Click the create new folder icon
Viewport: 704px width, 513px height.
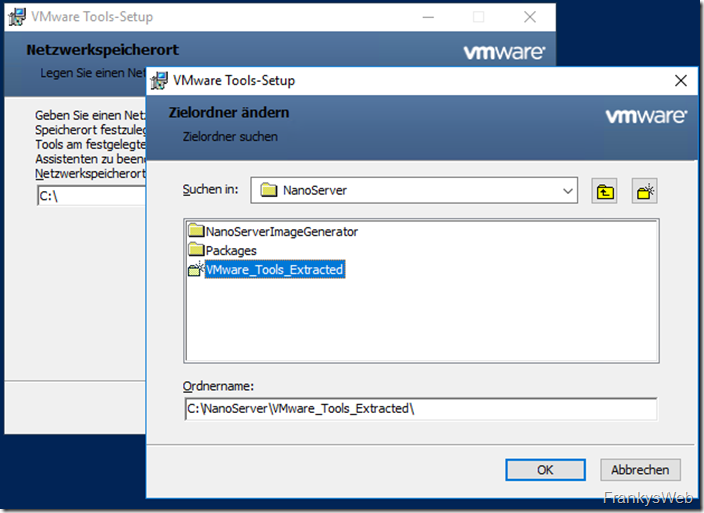pos(644,190)
